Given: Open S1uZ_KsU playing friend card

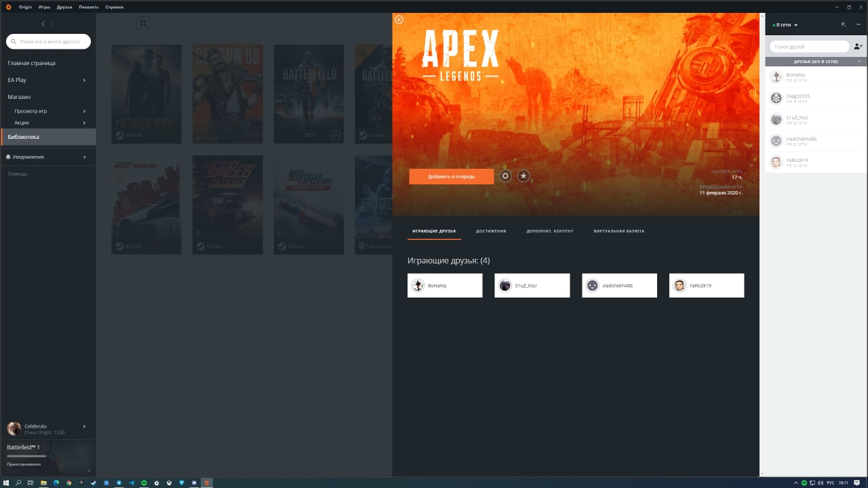Looking at the screenshot, I should (532, 285).
